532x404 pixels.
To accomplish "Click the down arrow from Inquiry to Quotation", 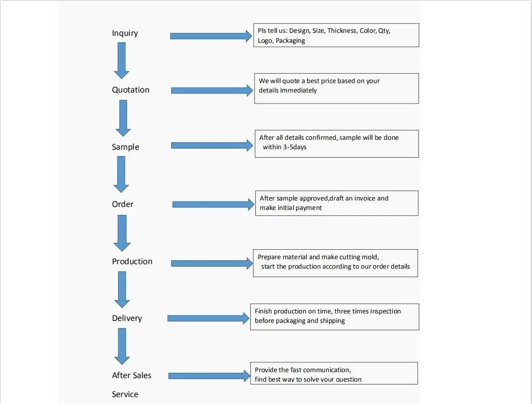I will point(121,60).
